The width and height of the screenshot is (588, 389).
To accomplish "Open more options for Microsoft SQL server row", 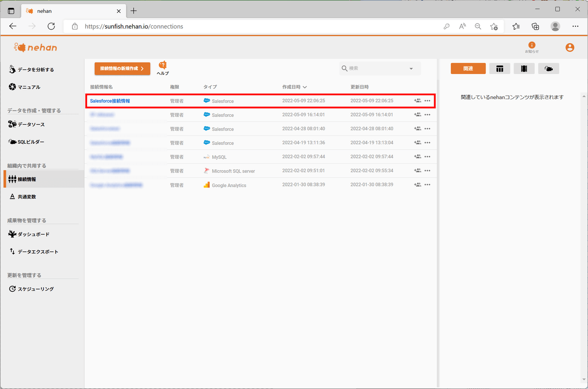I will [427, 171].
